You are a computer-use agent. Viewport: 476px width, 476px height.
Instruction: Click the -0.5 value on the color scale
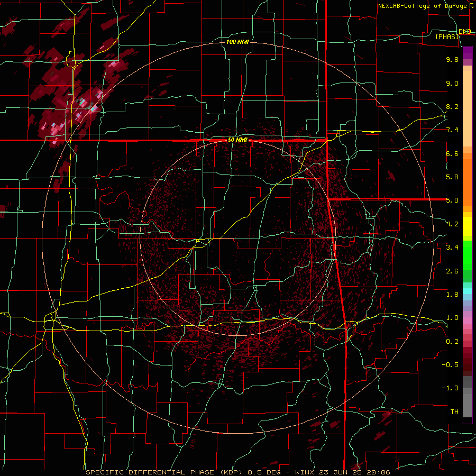click(450, 365)
